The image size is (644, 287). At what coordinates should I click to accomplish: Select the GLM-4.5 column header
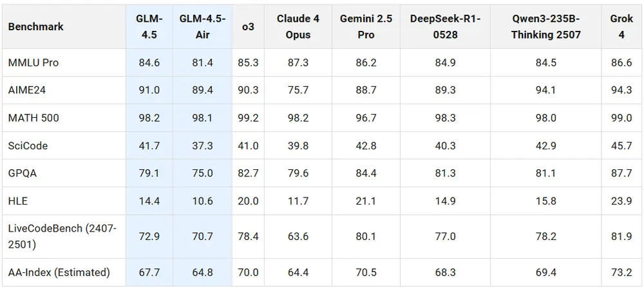(x=149, y=26)
